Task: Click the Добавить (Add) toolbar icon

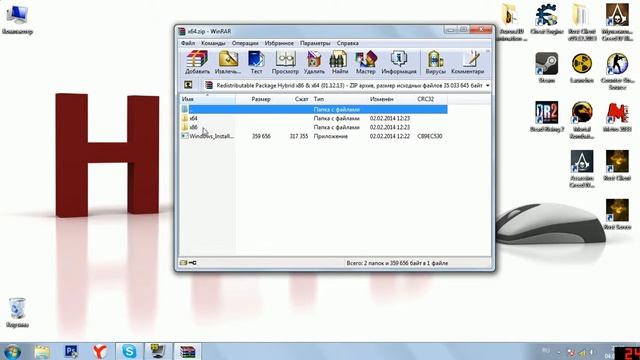Action: [197, 62]
